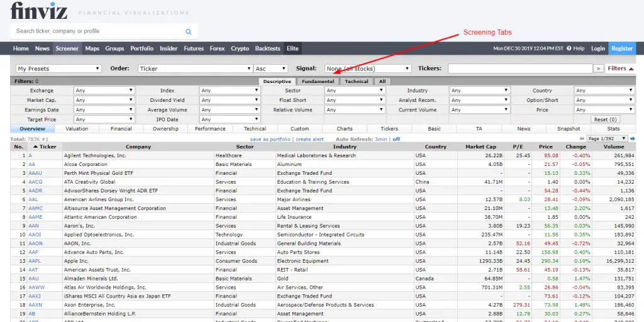Open the Market Cap. filter dropdown
The height and width of the screenshot is (322, 644).
(x=104, y=100)
